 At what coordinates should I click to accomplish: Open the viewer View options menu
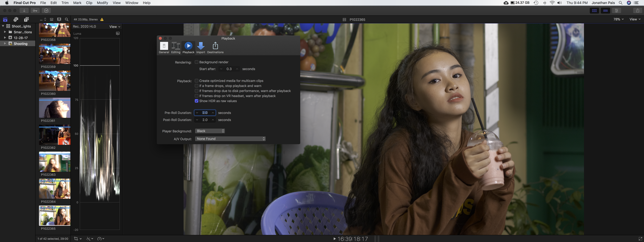[635, 19]
